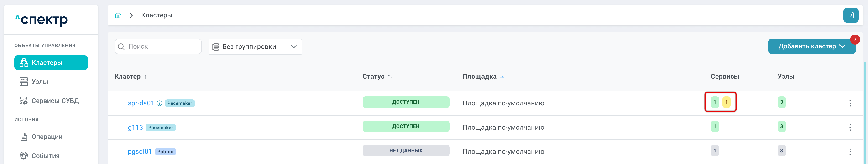Screen dimensions: 868x164
Task: Open the pgsql01 cluster link
Action: tap(140, 152)
